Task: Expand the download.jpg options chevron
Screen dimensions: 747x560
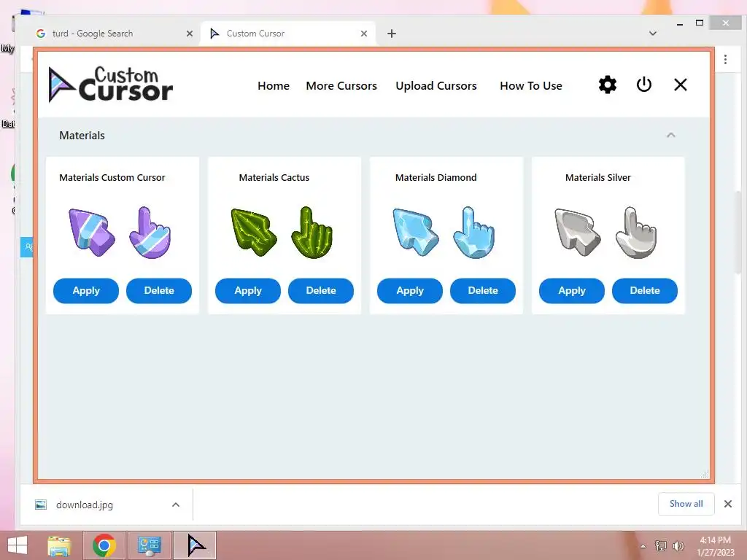Action: pyautogui.click(x=176, y=505)
